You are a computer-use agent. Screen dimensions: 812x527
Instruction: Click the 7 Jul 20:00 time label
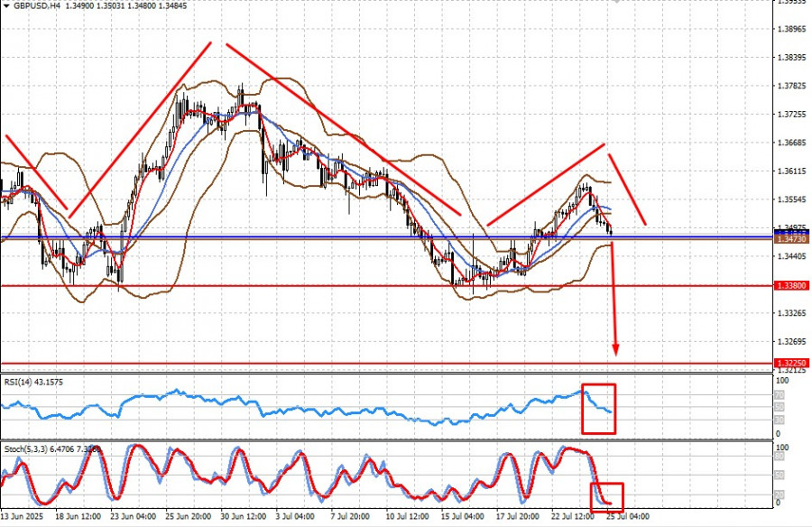(x=350, y=517)
